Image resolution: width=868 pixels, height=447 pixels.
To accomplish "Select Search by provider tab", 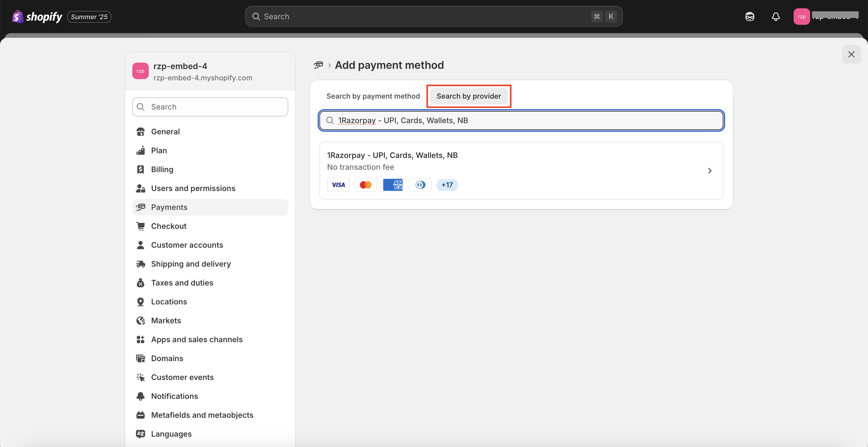I will [469, 96].
